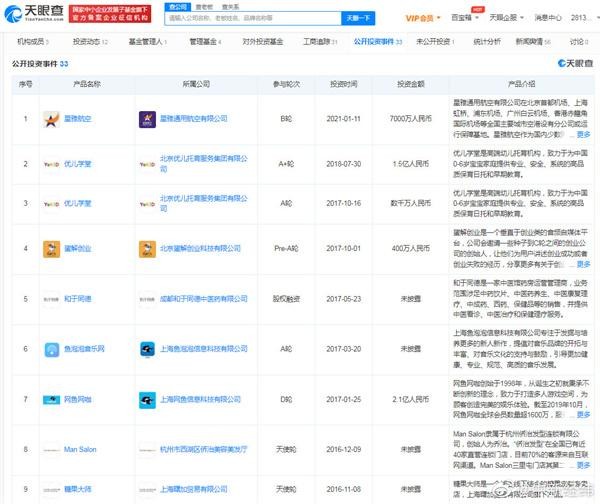Open 优儿学堂 link in the A+轮 row
Screen dimensions: 600x504
(x=78, y=164)
